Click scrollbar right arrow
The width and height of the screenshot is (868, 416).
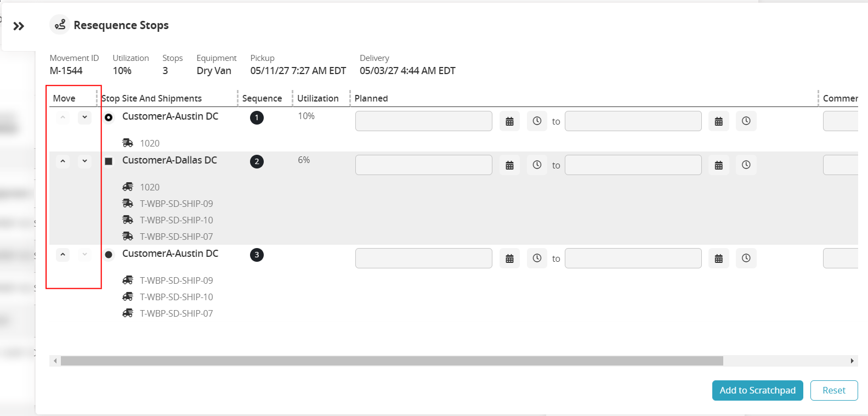(852, 361)
